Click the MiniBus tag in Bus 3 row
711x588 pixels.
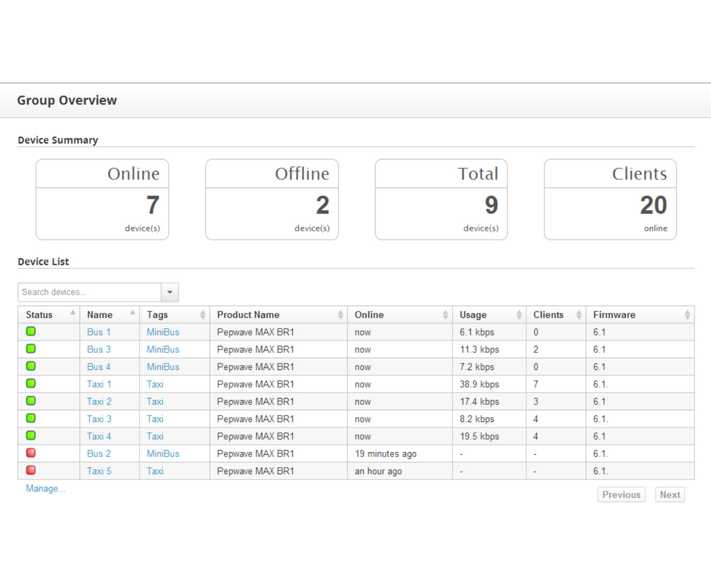tap(163, 350)
